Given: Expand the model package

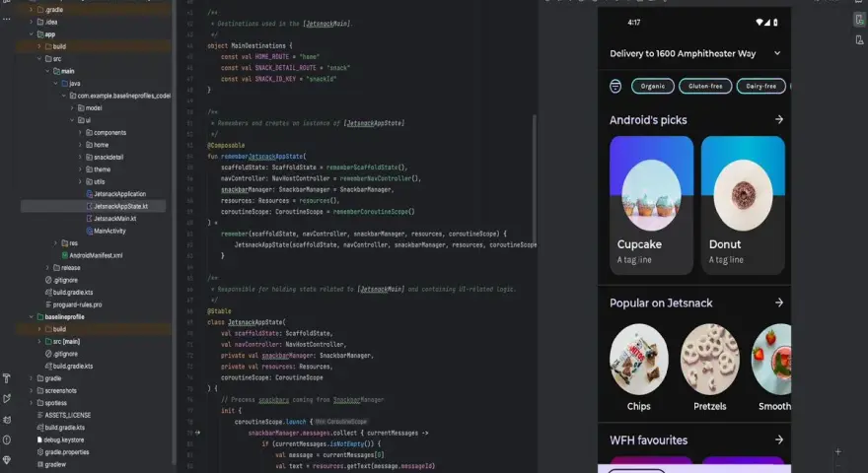Looking at the screenshot, I should coord(72,107).
